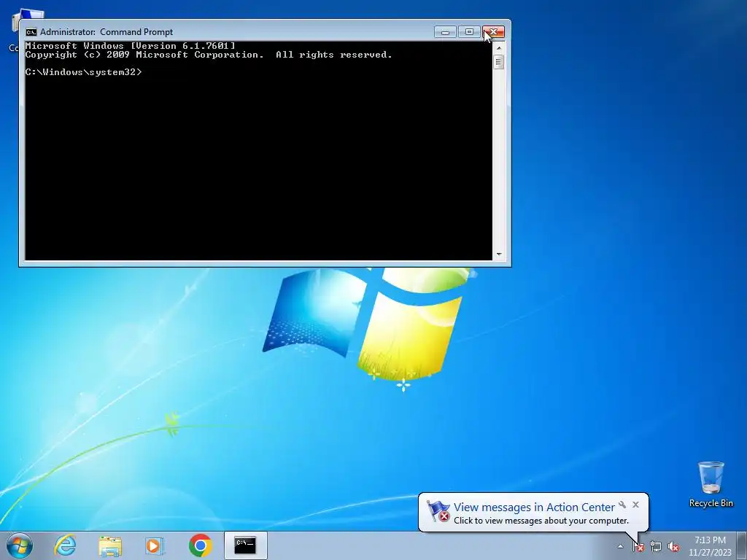This screenshot has height=560, width=747.
Task: Click 'Click to view messages about your computer' text
Action: tap(541, 521)
